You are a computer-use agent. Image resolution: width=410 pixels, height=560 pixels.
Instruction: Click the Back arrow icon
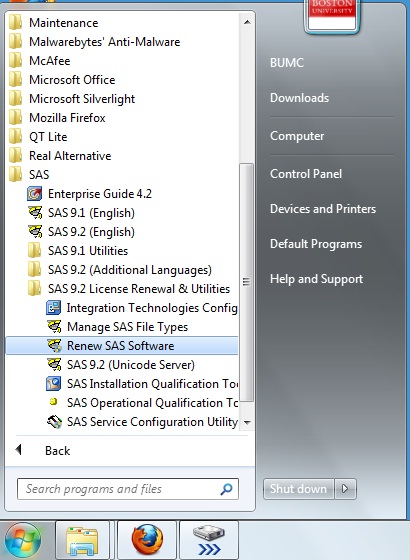click(19, 450)
